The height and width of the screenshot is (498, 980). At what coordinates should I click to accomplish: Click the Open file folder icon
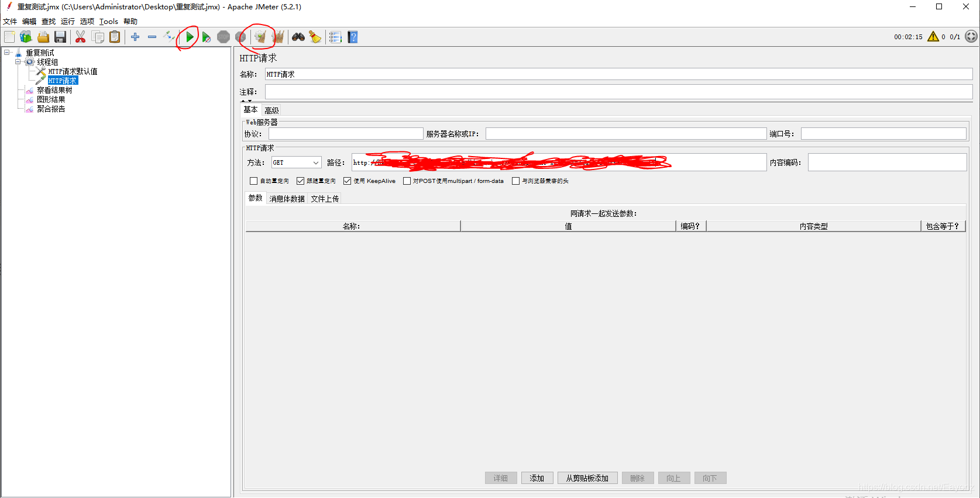43,37
